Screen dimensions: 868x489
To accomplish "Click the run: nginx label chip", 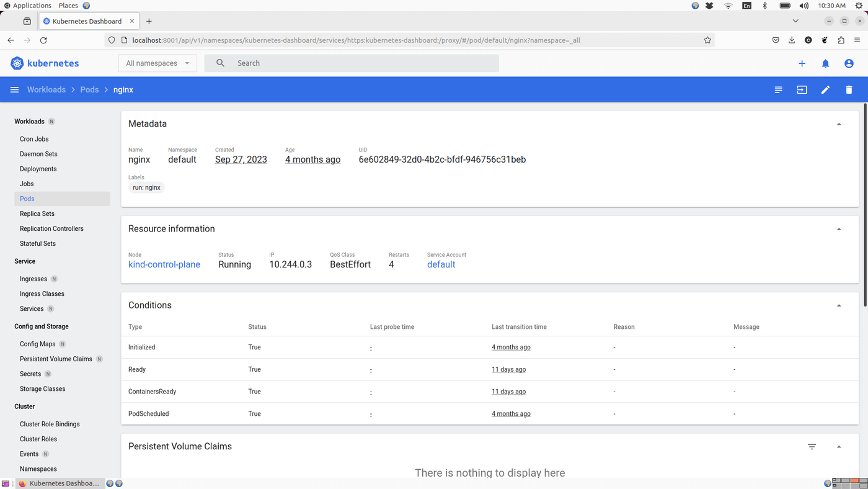I will [146, 187].
